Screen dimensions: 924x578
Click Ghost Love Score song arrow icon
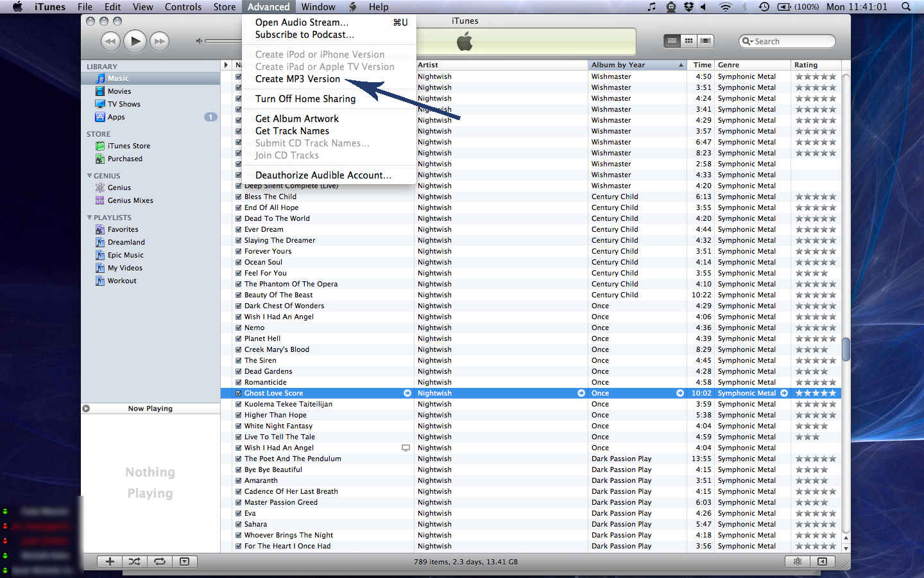[x=407, y=393]
